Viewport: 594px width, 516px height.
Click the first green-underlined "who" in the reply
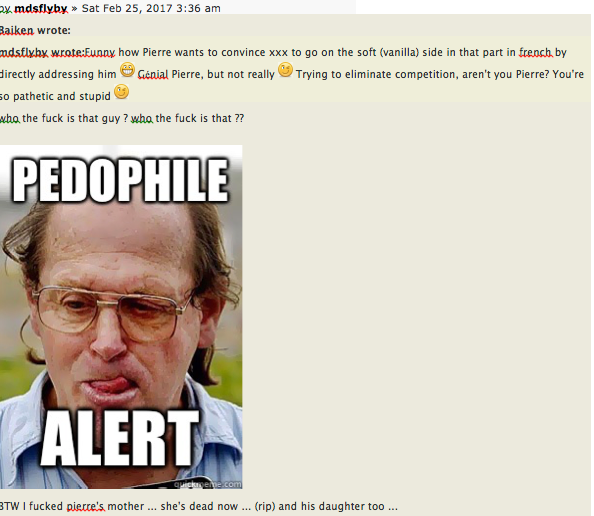[x=9, y=118]
